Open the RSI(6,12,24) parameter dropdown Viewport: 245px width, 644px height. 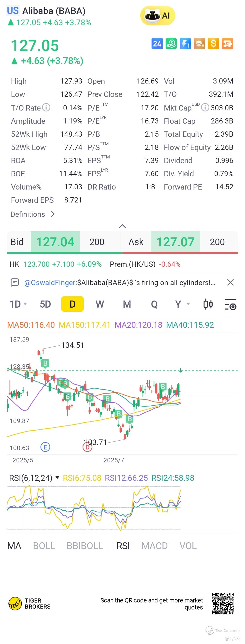(x=34, y=478)
